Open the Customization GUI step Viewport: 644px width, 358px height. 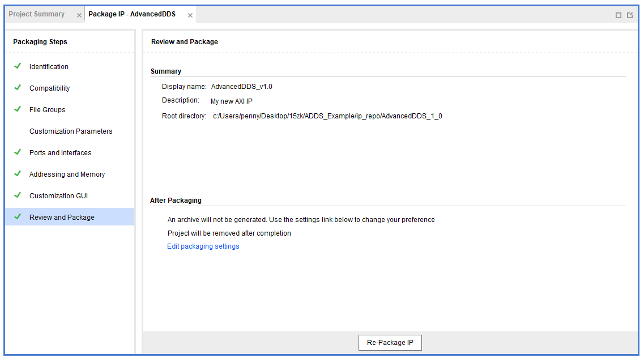[x=58, y=196]
